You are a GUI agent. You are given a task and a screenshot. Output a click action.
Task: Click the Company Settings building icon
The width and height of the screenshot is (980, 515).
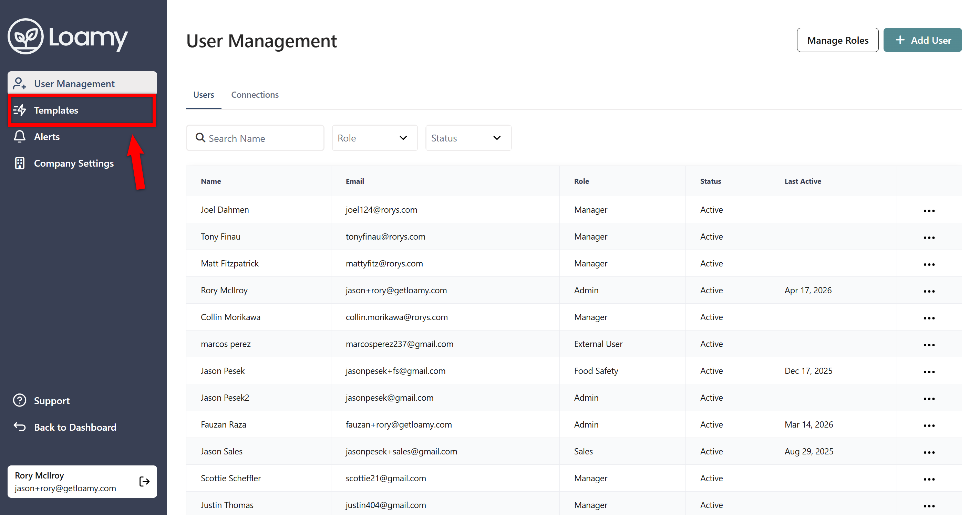click(x=19, y=163)
